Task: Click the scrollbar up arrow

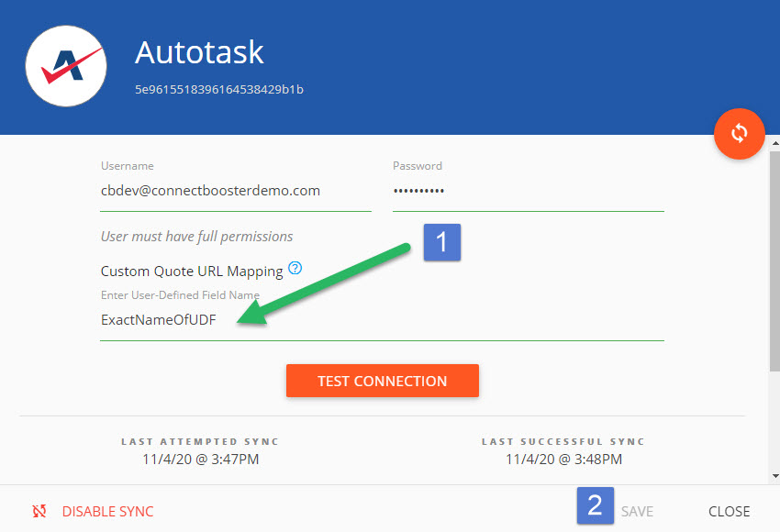Action: point(775,143)
